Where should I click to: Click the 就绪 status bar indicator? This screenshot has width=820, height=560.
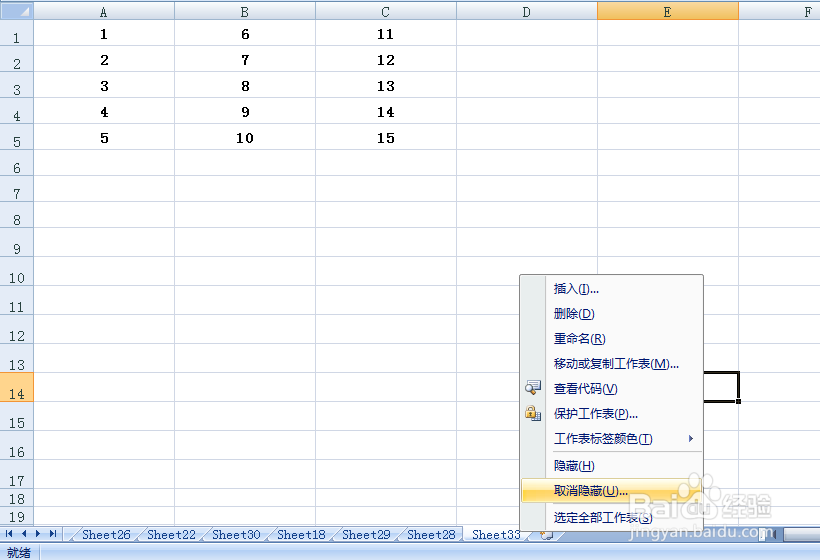point(19,552)
